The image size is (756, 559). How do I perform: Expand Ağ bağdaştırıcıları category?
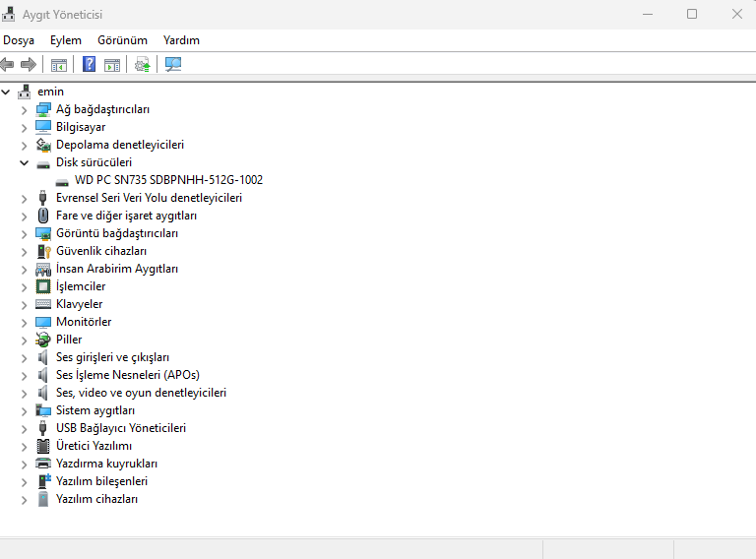tap(24, 110)
